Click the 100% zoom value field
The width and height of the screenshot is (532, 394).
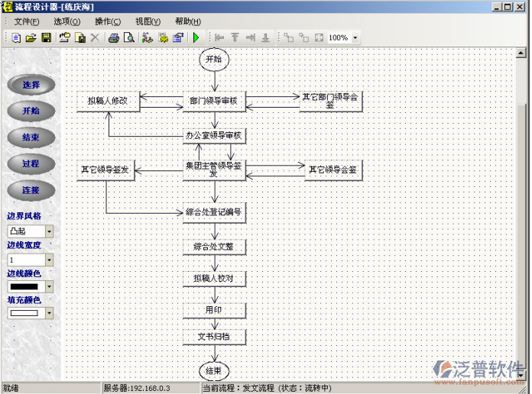(x=339, y=37)
